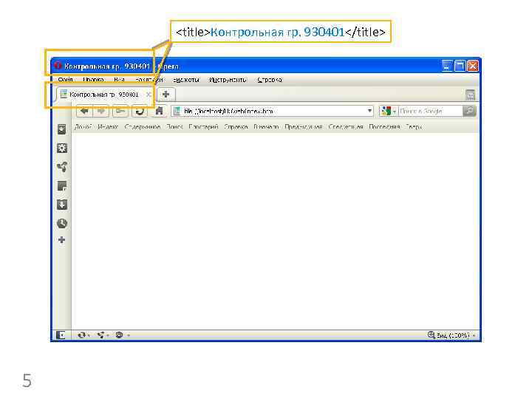The image size is (532, 399).
Task: Toggle the side panel from status bar
Action: [61, 335]
